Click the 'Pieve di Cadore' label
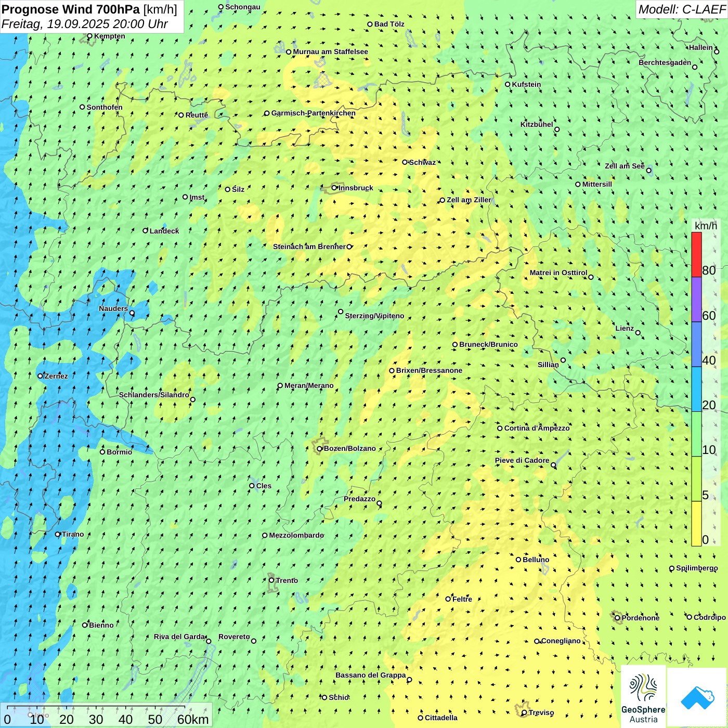728x728 pixels. 522,460
